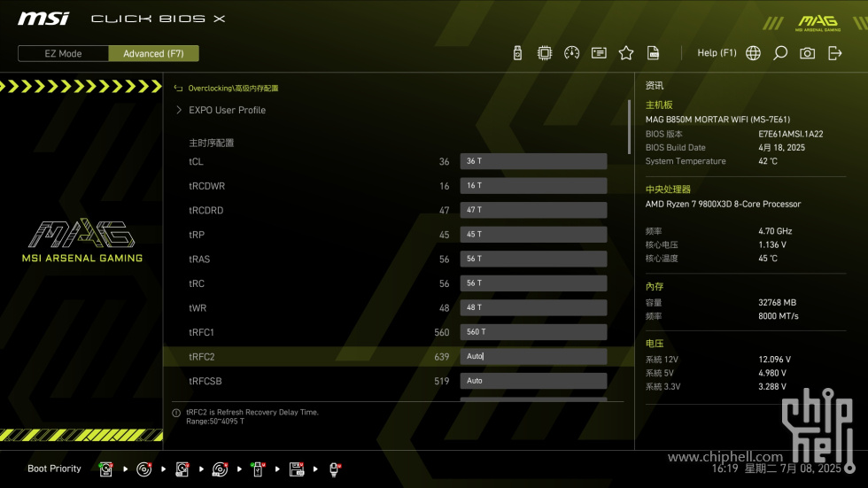868x488 pixels.
Task: Edit the tRP value field
Action: [533, 234]
